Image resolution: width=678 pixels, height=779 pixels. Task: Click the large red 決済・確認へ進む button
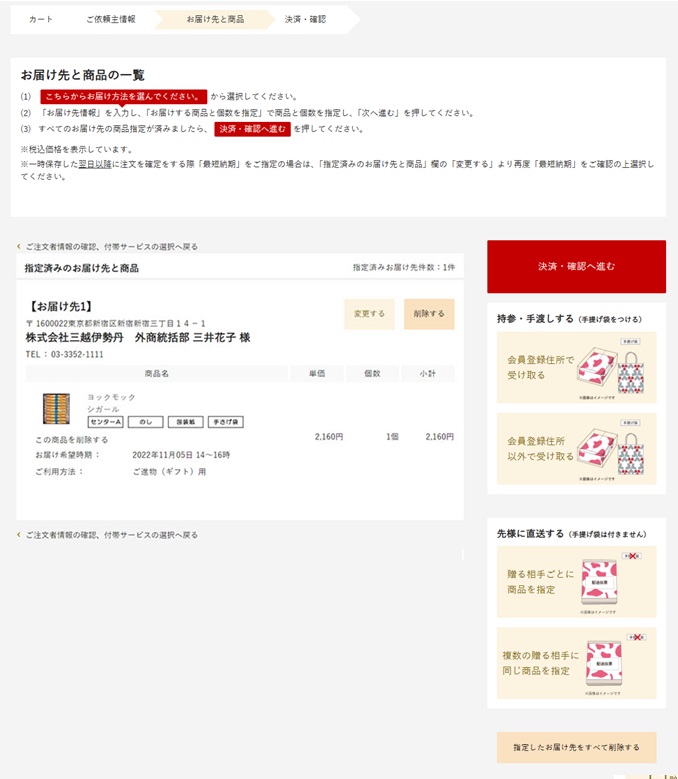(x=576, y=266)
